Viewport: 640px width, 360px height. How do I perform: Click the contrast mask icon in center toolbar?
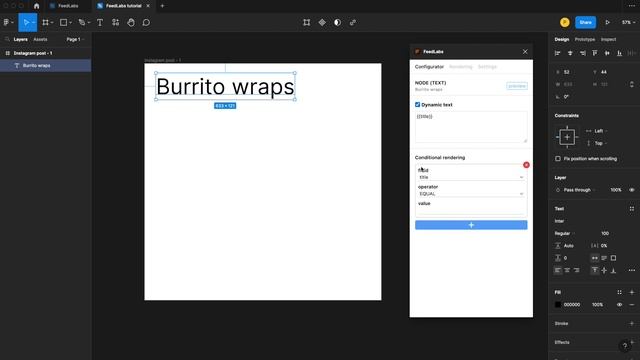coord(337,22)
